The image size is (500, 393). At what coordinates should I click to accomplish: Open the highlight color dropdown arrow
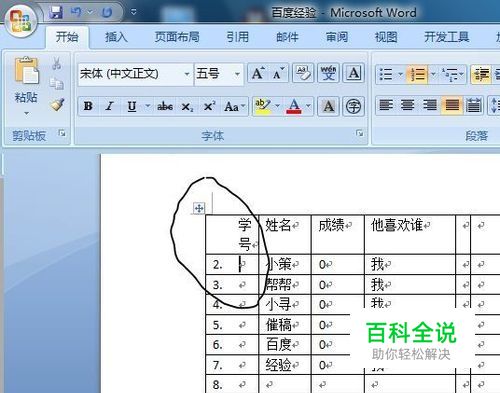pos(277,106)
